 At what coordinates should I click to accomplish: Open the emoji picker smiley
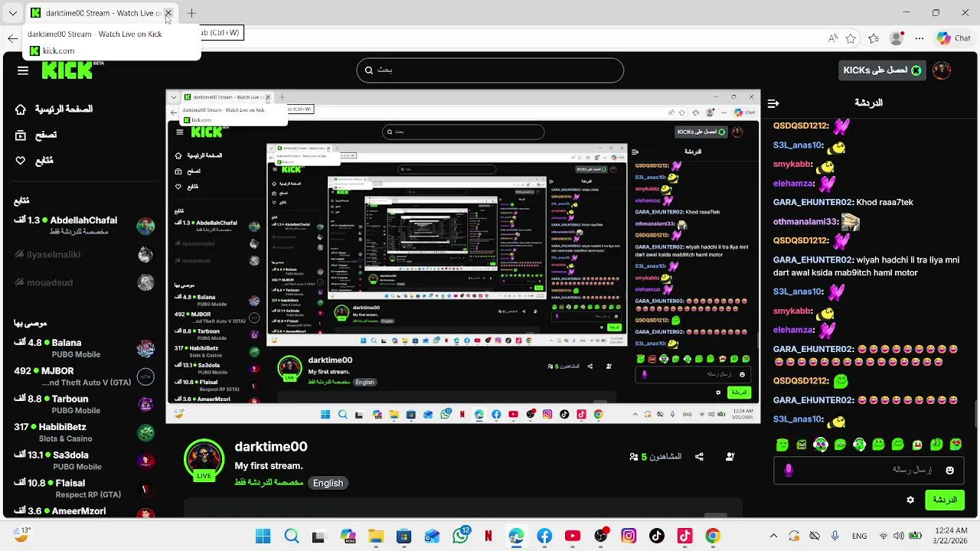[x=950, y=470]
